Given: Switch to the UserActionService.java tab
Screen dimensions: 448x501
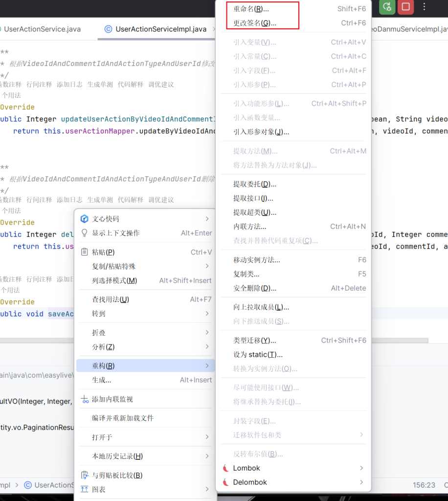Looking at the screenshot, I should pyautogui.click(x=42, y=29).
